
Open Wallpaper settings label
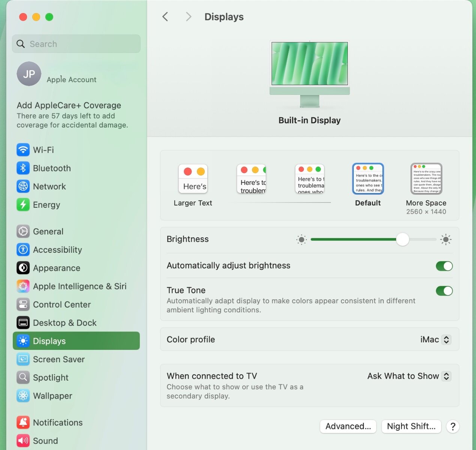click(x=52, y=396)
